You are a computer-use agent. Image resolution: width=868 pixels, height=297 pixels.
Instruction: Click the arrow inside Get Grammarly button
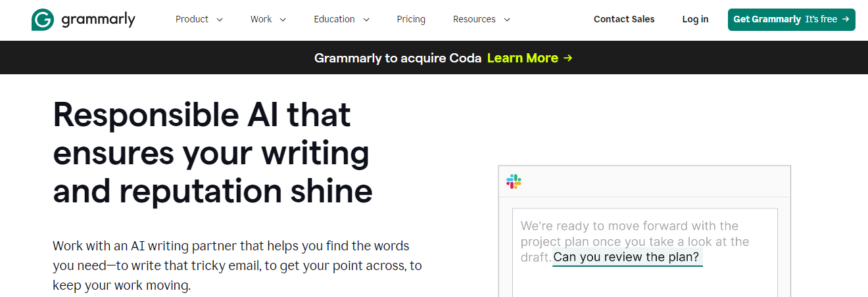coord(846,20)
